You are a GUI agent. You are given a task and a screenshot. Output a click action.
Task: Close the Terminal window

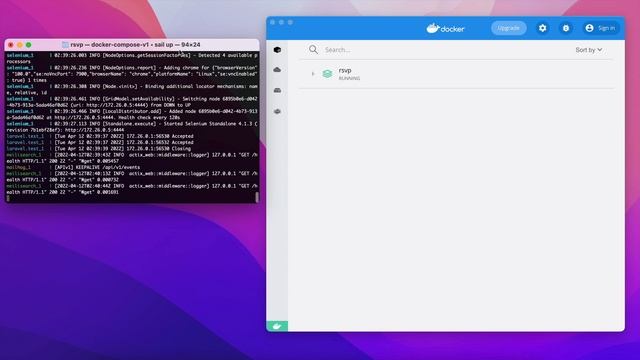tap(11, 45)
